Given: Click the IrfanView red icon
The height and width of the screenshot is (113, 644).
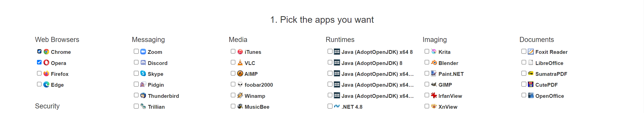Looking at the screenshot, I should [434, 96].
